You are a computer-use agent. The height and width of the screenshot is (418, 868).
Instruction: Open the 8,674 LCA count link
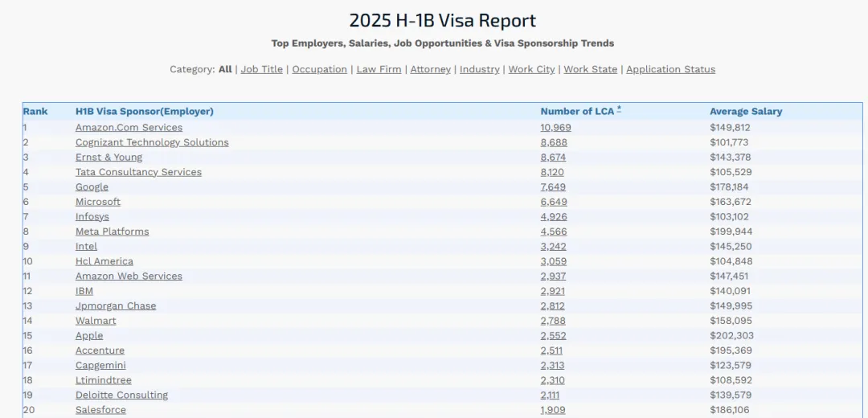point(554,158)
